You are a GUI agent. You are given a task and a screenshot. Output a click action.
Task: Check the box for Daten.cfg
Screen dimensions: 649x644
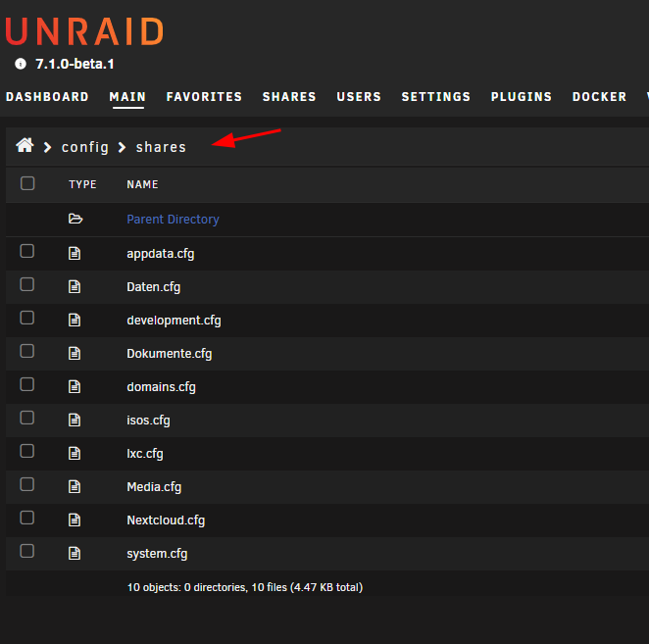(27, 284)
